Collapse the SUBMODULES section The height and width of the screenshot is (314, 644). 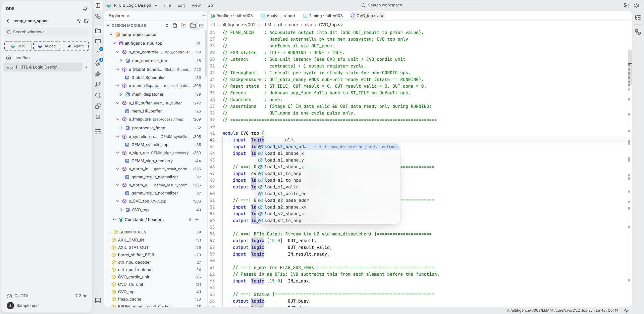point(110,232)
